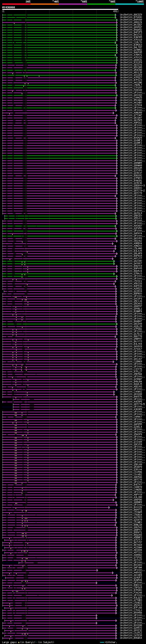Click the UniRef100_B9GG92 label
Image resolution: width=146 pixels, height=644 pixels.
tap(131, 175)
